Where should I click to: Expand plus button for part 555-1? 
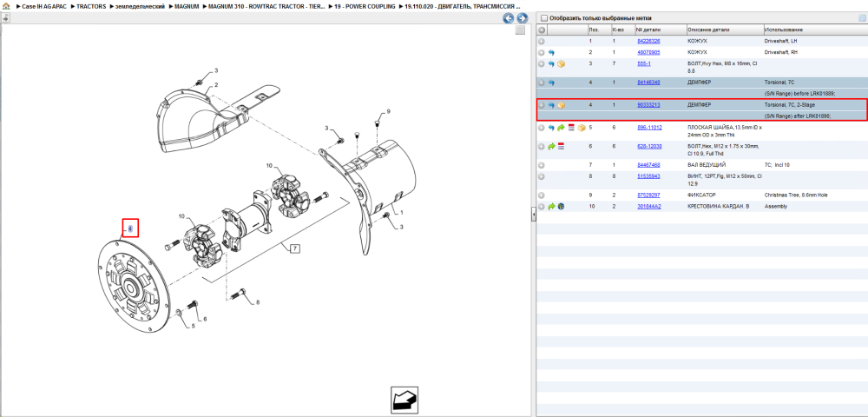click(542, 64)
